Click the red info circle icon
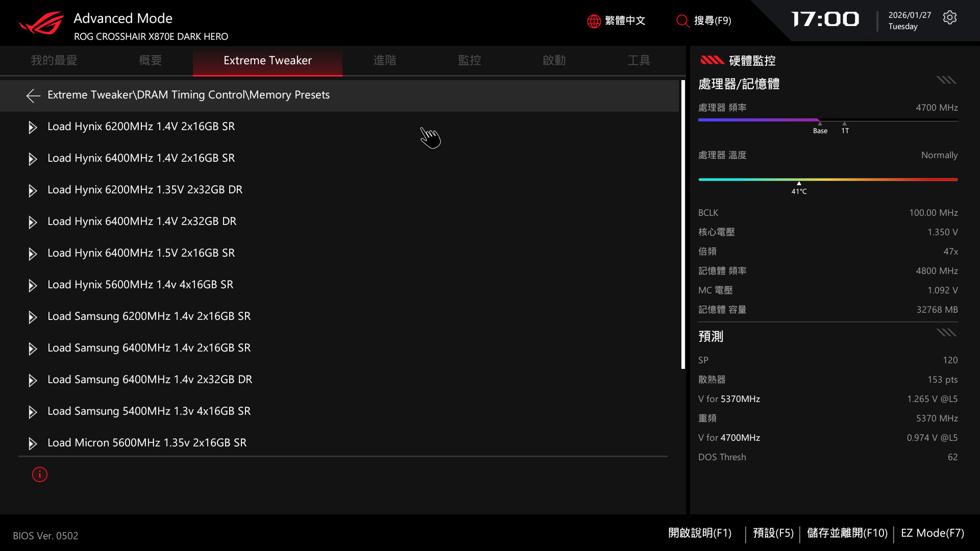This screenshot has height=551, width=980. (40, 474)
